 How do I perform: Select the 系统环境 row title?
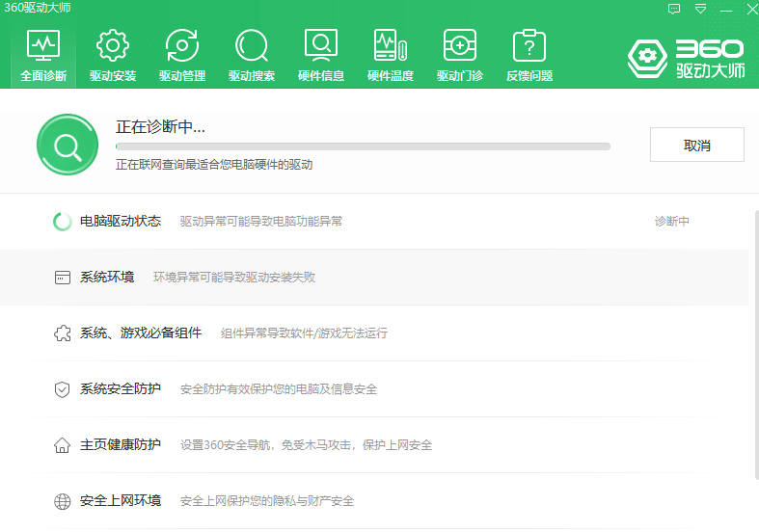point(107,278)
